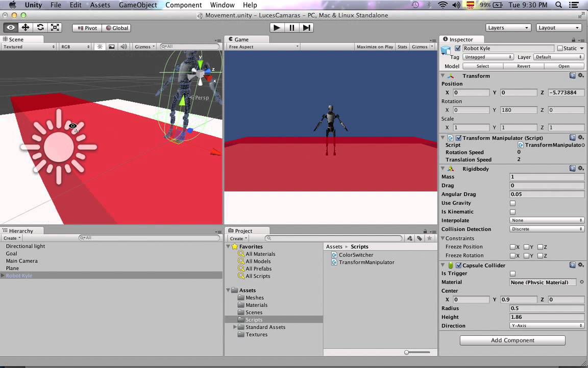Click the Add Component button
This screenshot has height=368, width=588.
[512, 340]
